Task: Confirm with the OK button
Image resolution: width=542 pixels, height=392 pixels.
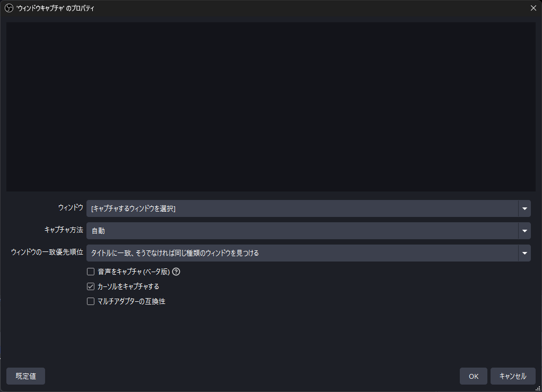Action: pyautogui.click(x=474, y=376)
